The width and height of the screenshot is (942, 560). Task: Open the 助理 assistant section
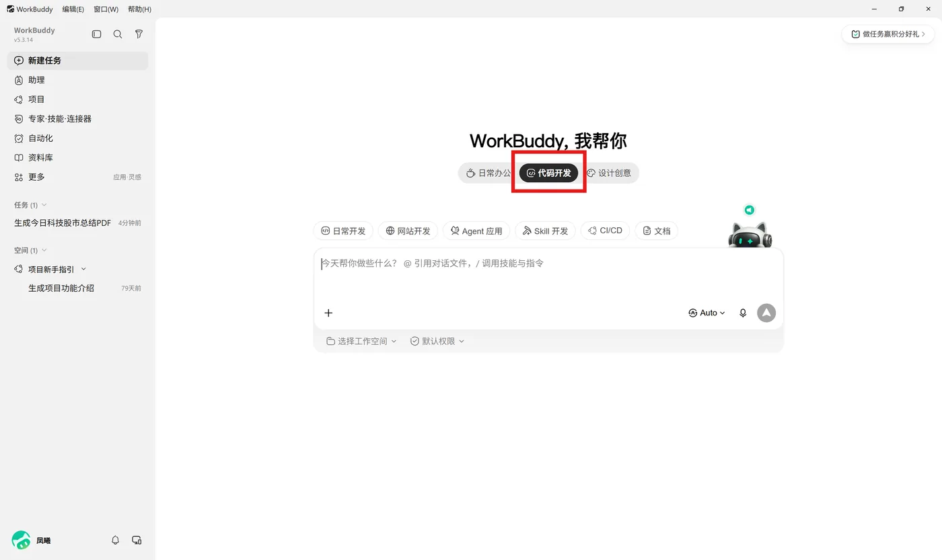pyautogui.click(x=77, y=80)
